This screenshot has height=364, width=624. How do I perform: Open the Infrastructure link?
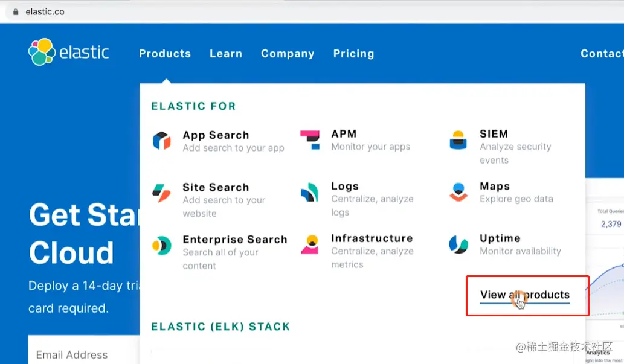coord(372,238)
